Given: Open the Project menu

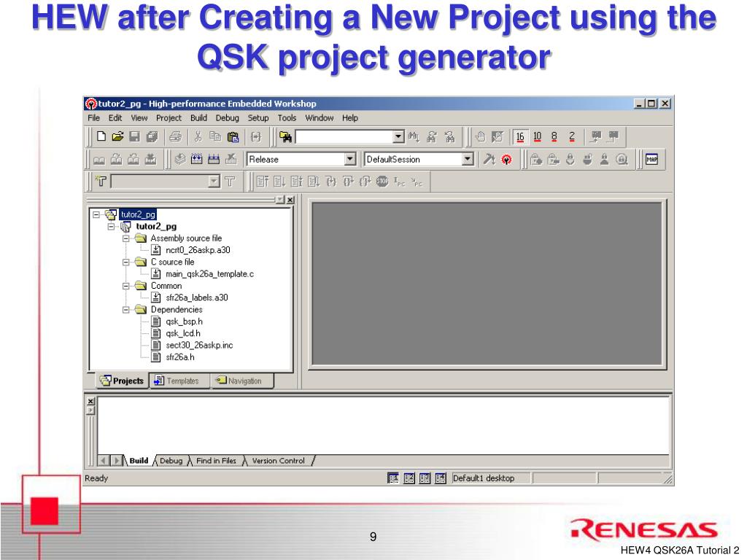Looking at the screenshot, I should pyautogui.click(x=169, y=117).
